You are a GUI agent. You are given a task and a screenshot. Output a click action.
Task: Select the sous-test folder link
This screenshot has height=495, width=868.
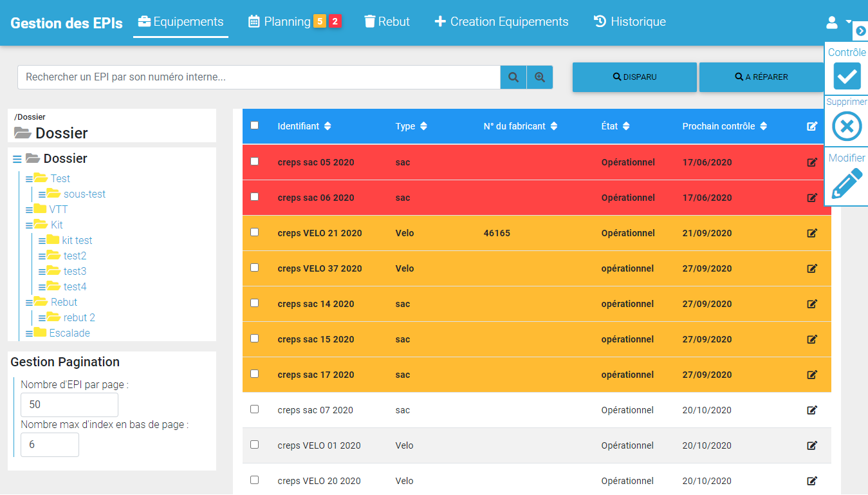[x=84, y=194]
